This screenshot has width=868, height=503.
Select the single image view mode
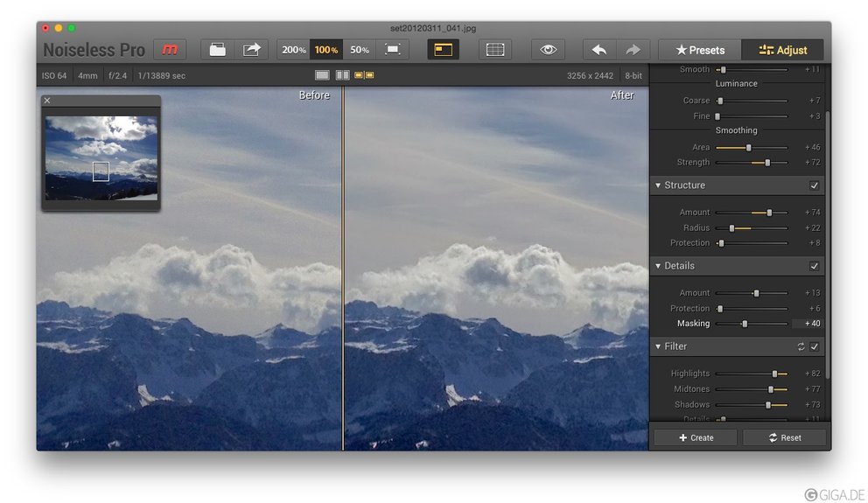pos(322,74)
